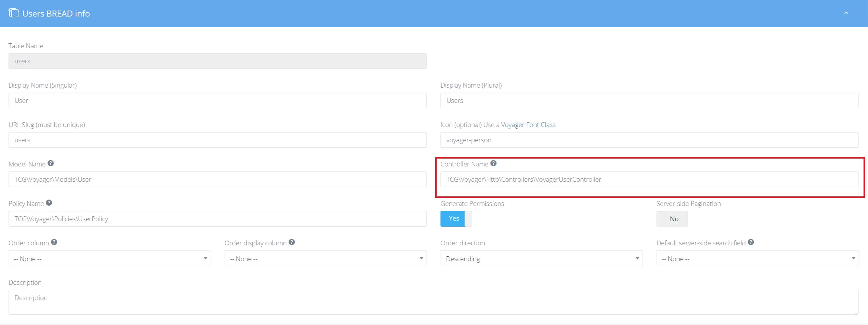Click the Display Name (Singular) field
The width and height of the screenshot is (868, 325).
217,100
